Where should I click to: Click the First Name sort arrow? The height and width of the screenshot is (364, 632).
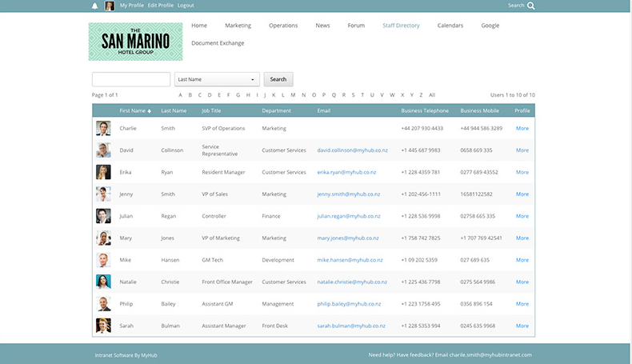[x=150, y=110]
